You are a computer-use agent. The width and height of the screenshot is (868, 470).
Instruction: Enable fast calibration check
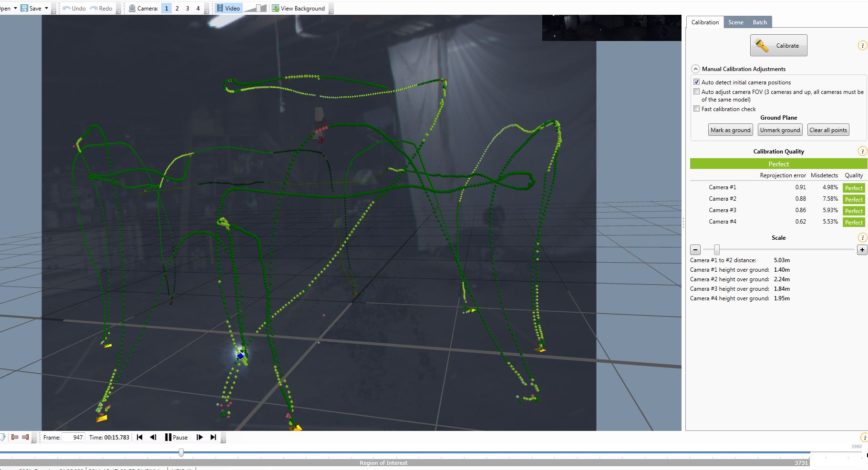coord(696,109)
